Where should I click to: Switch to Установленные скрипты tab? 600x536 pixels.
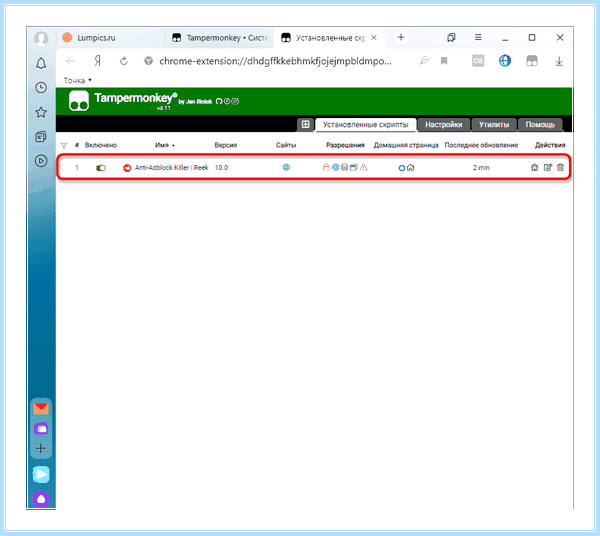click(365, 125)
